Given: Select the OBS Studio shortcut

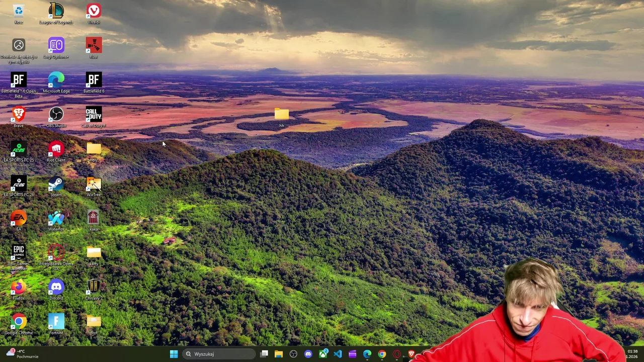Looking at the screenshot, I should (x=56, y=117).
